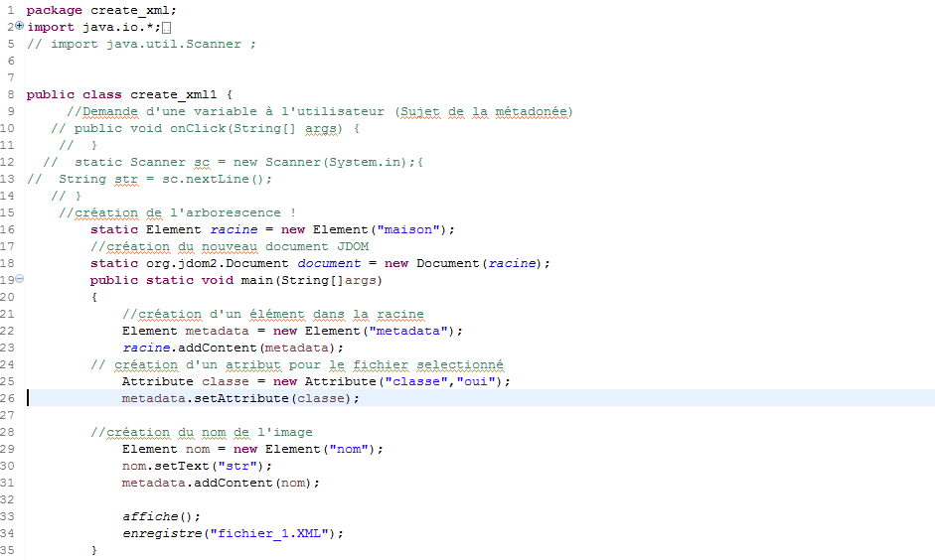Click the 'enregistre' call on line 34
935x560 pixels.
162,534
